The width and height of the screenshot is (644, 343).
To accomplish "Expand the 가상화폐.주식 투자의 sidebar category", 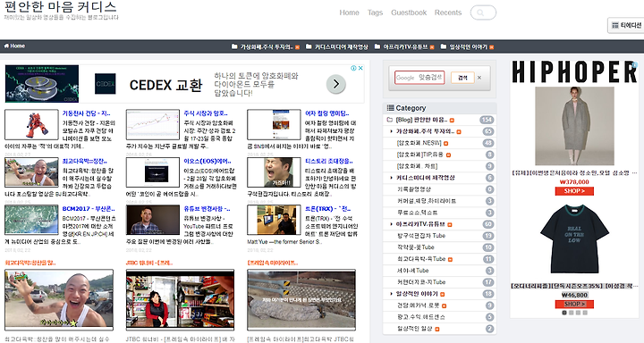I will click(x=425, y=131).
